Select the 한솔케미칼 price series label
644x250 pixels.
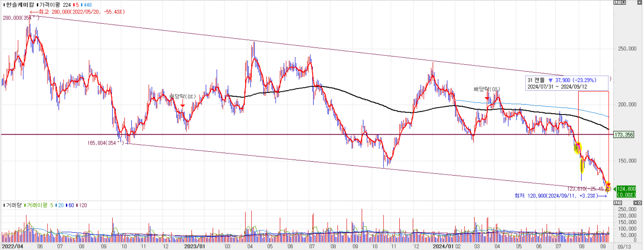click(x=20, y=5)
